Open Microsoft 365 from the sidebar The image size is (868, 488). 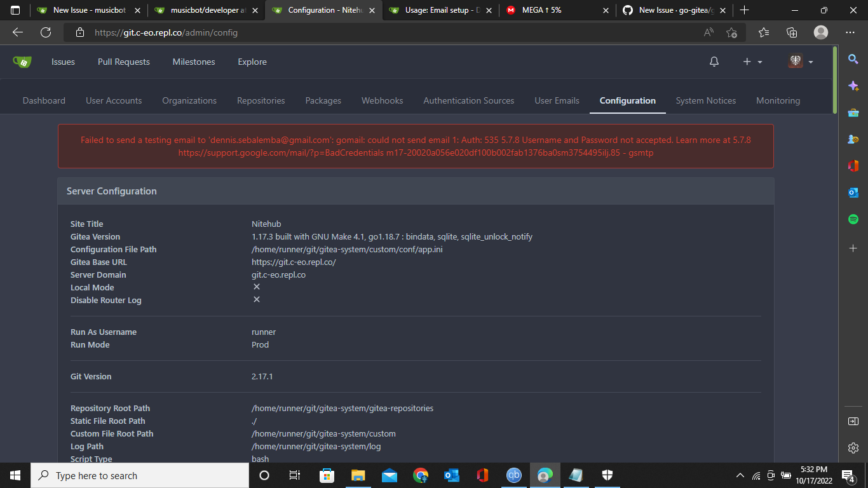[853, 165]
